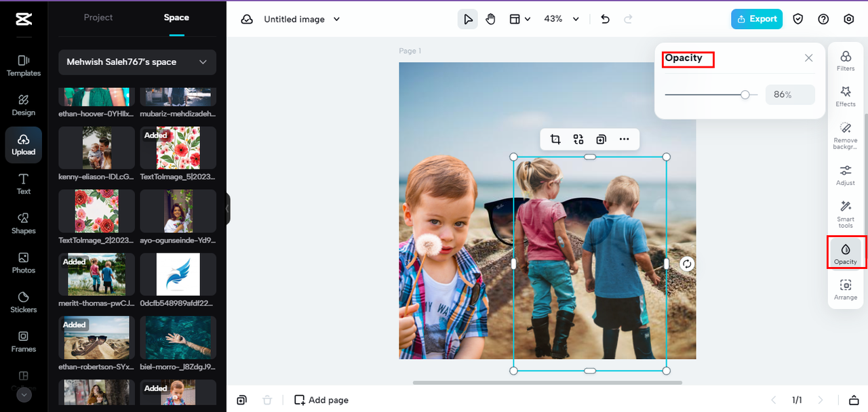Select the biel-morro underwater thumbnail

178,337
